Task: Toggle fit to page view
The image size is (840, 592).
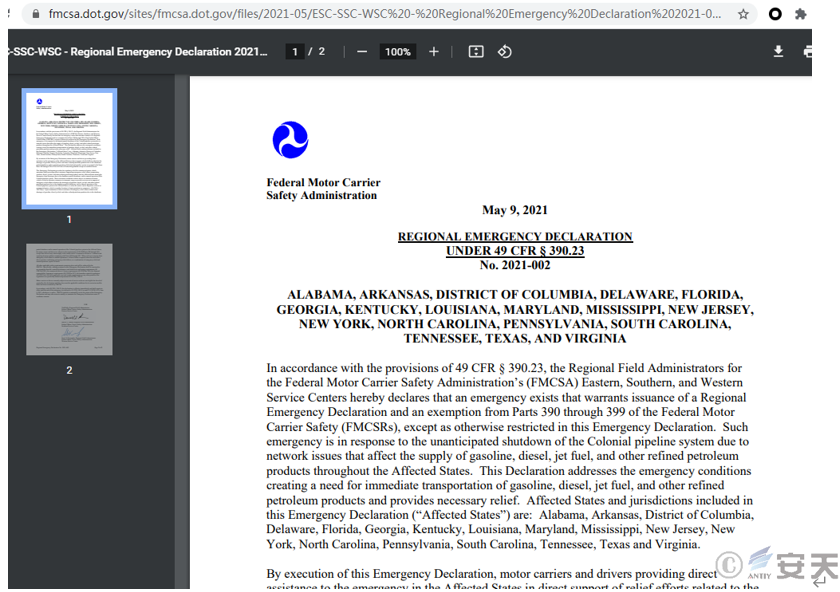Action: point(476,52)
